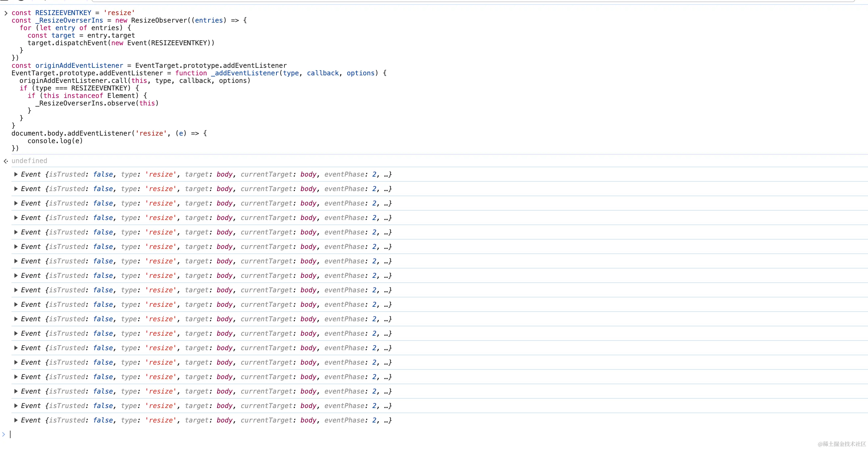Expand the second Event log entry
This screenshot has width=868, height=449.
coord(16,189)
